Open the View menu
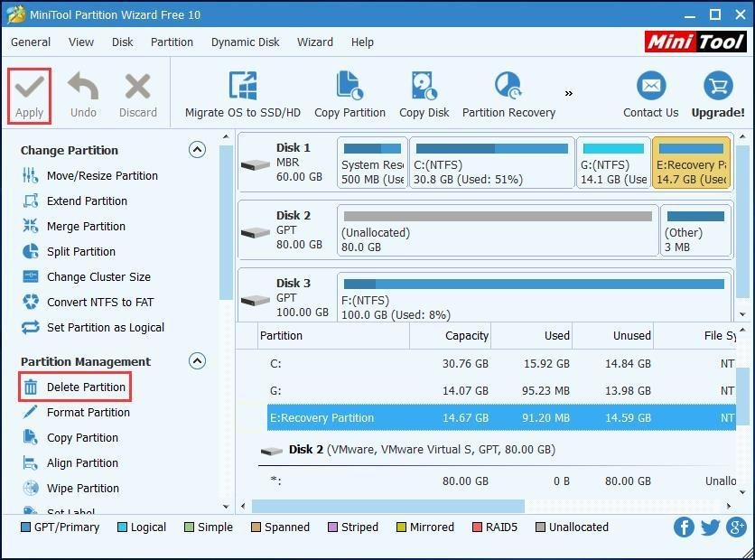755x560 pixels. coord(81,42)
